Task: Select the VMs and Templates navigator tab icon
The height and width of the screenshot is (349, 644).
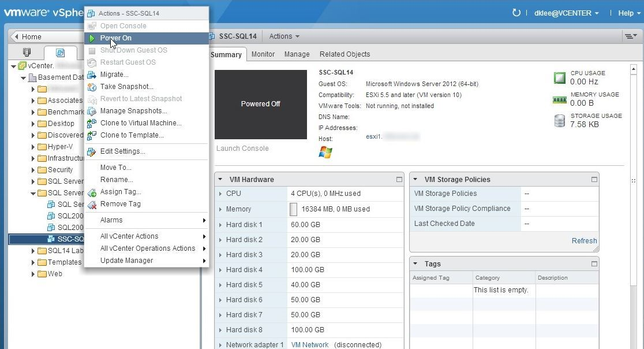Action: (60, 53)
